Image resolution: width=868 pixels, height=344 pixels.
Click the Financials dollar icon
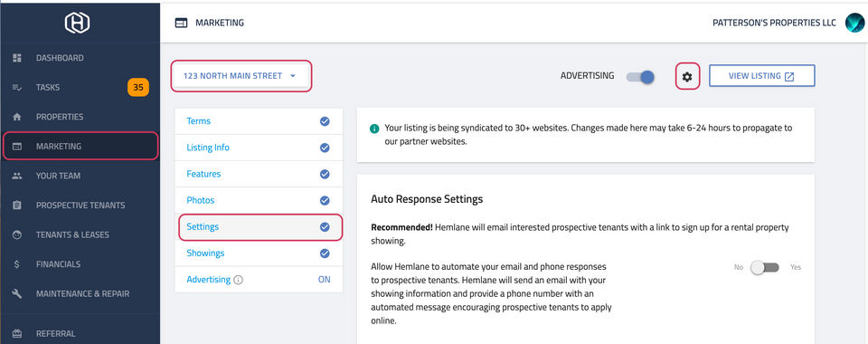[16, 264]
